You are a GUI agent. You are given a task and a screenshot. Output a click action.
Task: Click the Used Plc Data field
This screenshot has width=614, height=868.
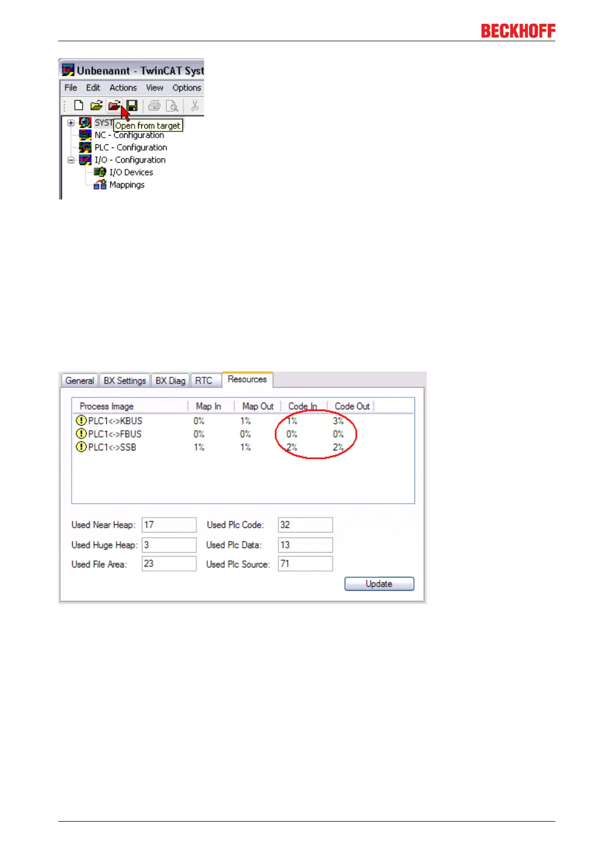pos(305,545)
